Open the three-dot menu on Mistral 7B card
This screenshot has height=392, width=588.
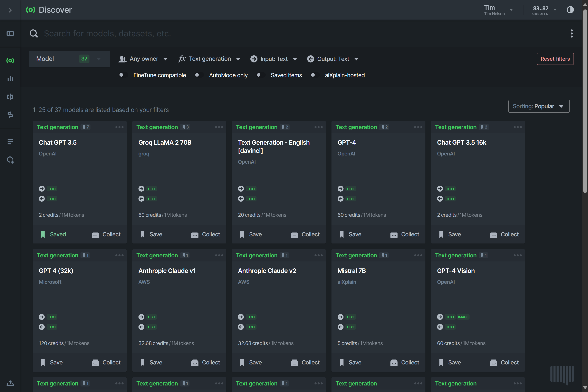pyautogui.click(x=418, y=255)
